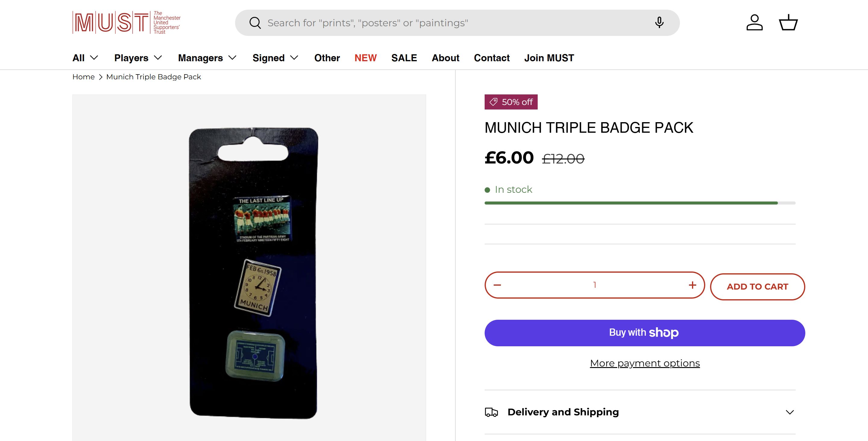The width and height of the screenshot is (868, 441).
Task: Increase quantity with the plus icon
Action: 693,285
